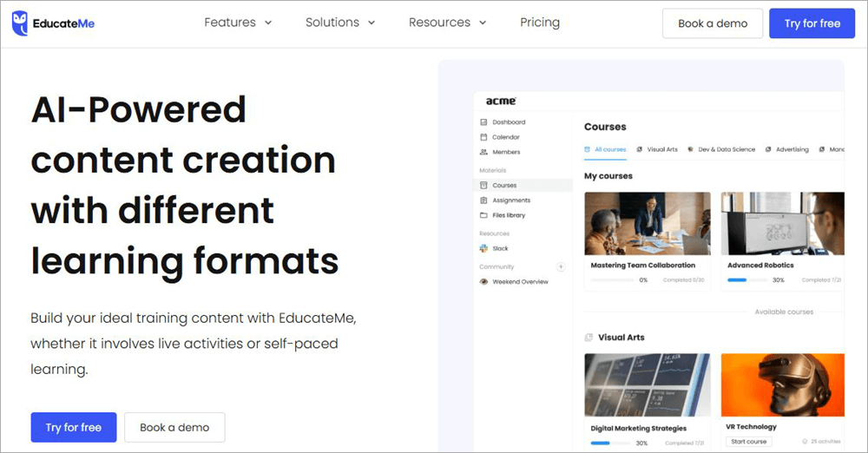
Task: Open the Dashboard icon in sidebar
Action: 483,122
